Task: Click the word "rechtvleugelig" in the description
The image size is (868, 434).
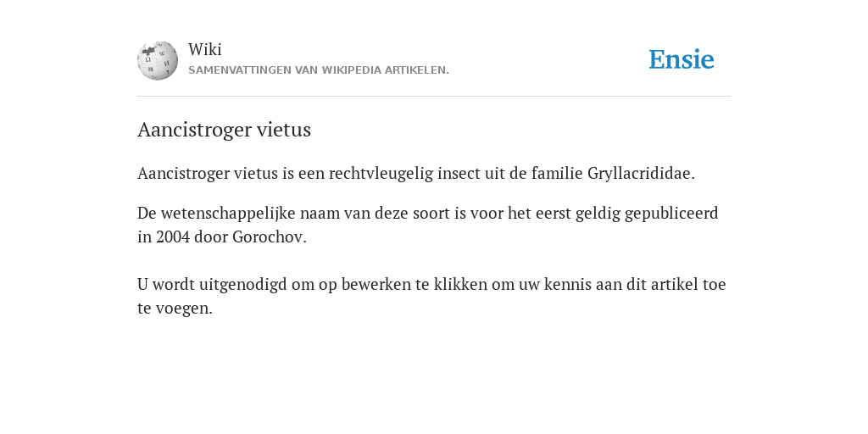Action: click(381, 173)
